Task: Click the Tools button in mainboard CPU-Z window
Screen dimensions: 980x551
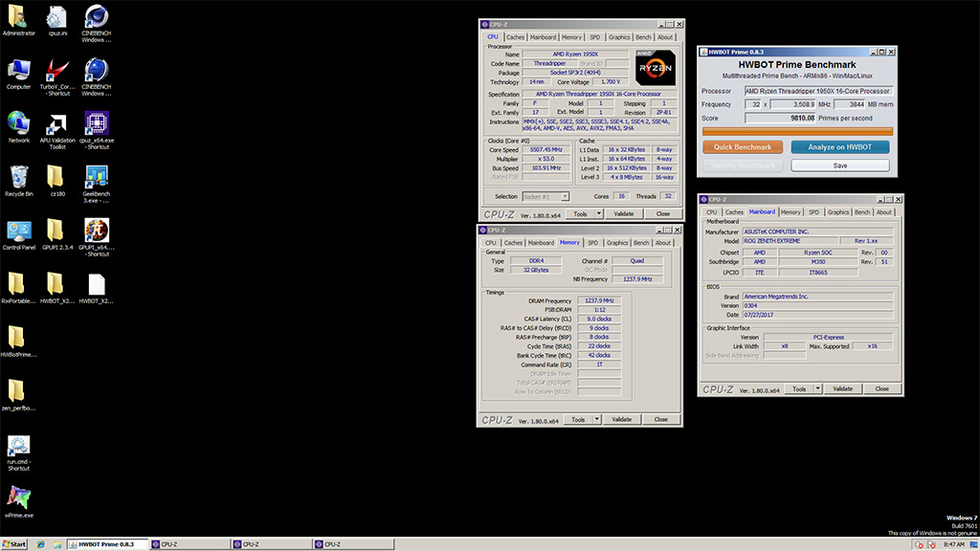Action: [x=799, y=388]
